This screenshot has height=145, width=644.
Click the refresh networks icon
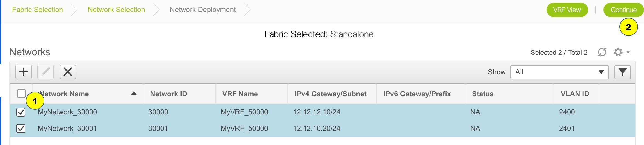pos(602,52)
